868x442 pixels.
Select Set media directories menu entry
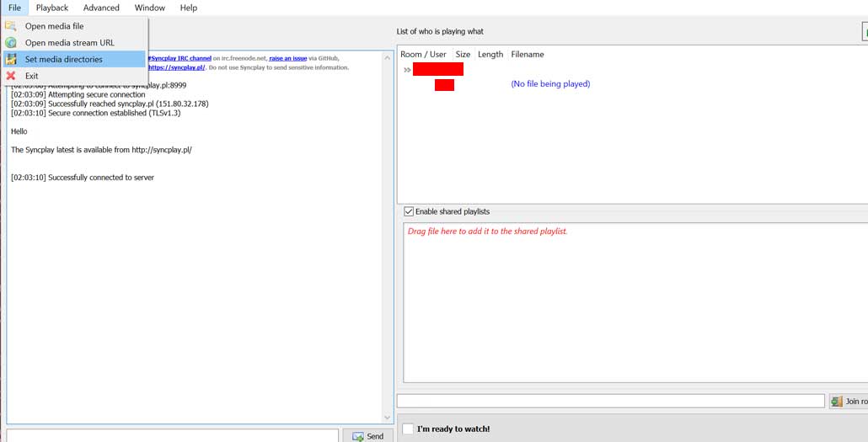coord(64,60)
